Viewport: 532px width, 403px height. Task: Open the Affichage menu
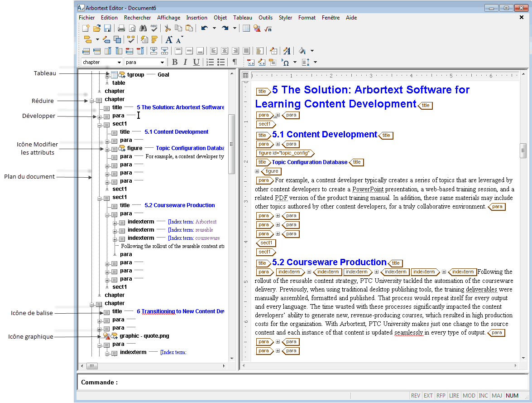(x=168, y=18)
